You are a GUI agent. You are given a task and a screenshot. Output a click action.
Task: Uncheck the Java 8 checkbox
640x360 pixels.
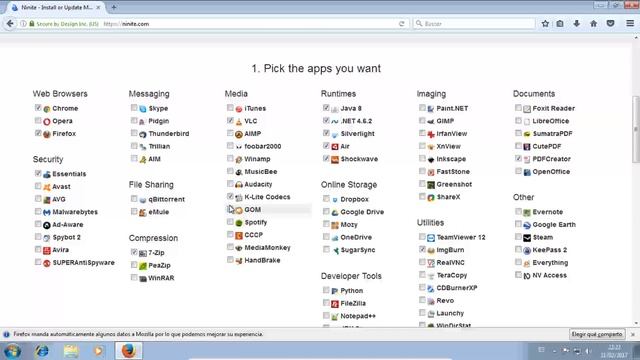pyautogui.click(x=326, y=108)
